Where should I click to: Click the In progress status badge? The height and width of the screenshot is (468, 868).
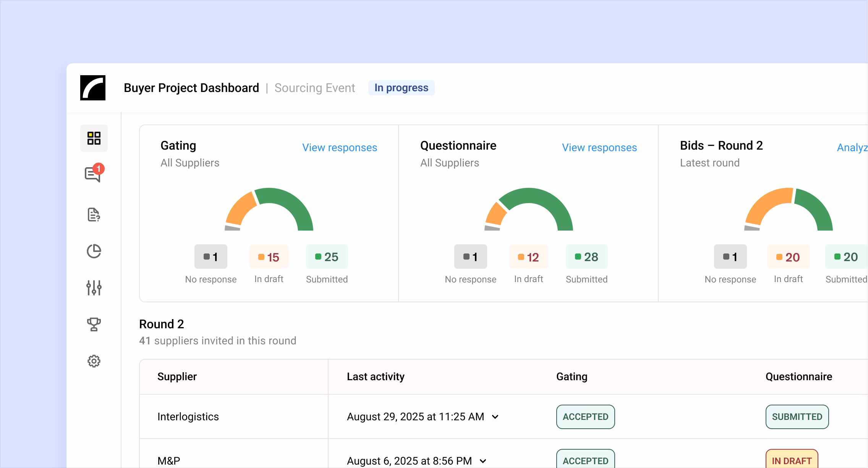tap(401, 88)
